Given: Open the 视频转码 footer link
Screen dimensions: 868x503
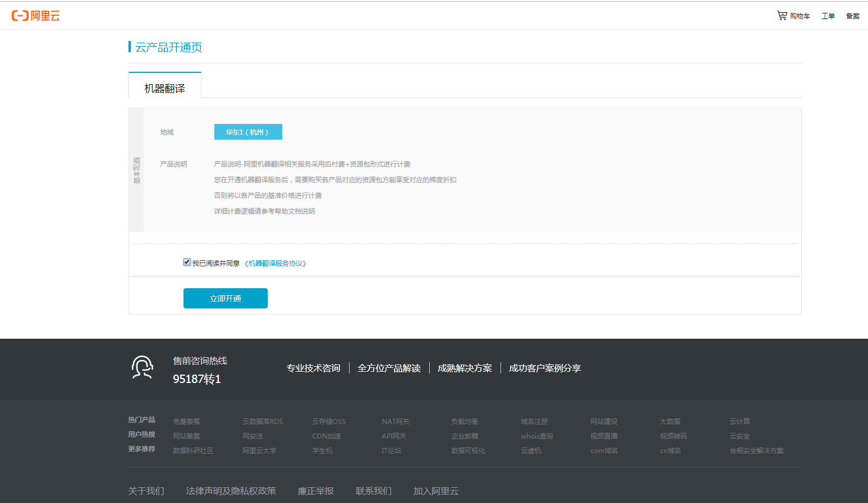Looking at the screenshot, I should [x=674, y=436].
